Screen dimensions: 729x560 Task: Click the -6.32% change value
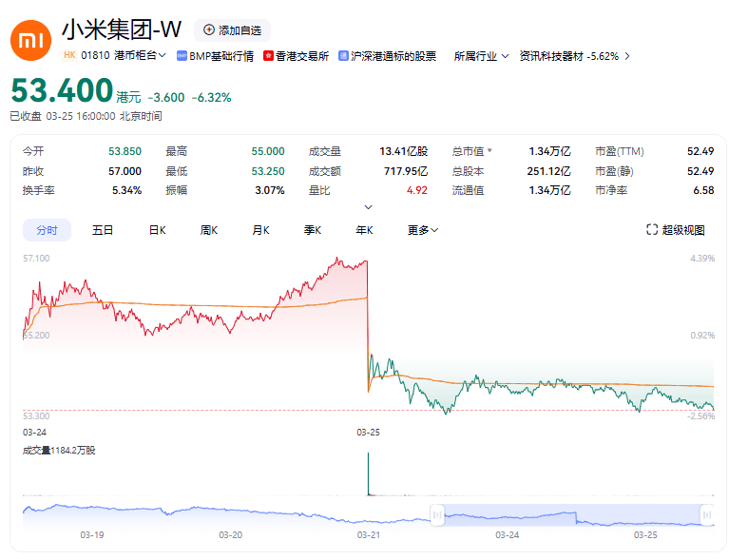212,97
